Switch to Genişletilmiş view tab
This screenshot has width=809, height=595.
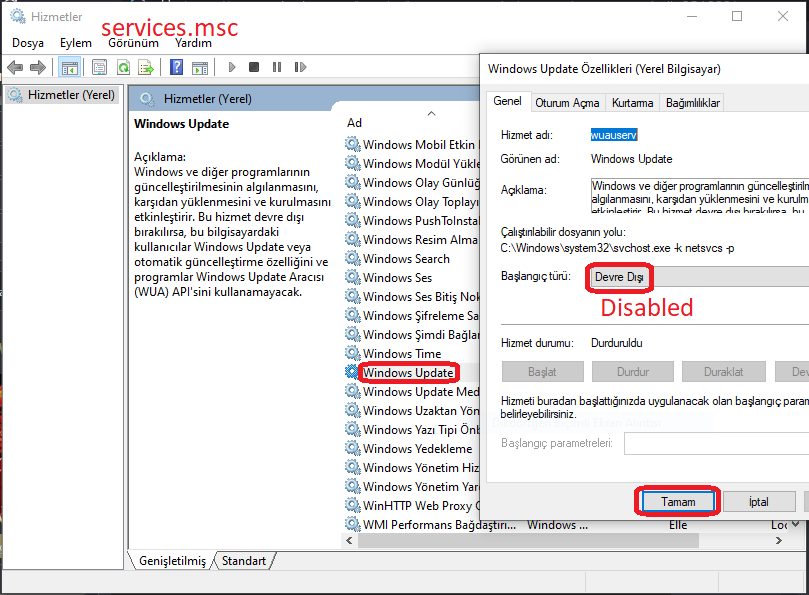point(172,561)
